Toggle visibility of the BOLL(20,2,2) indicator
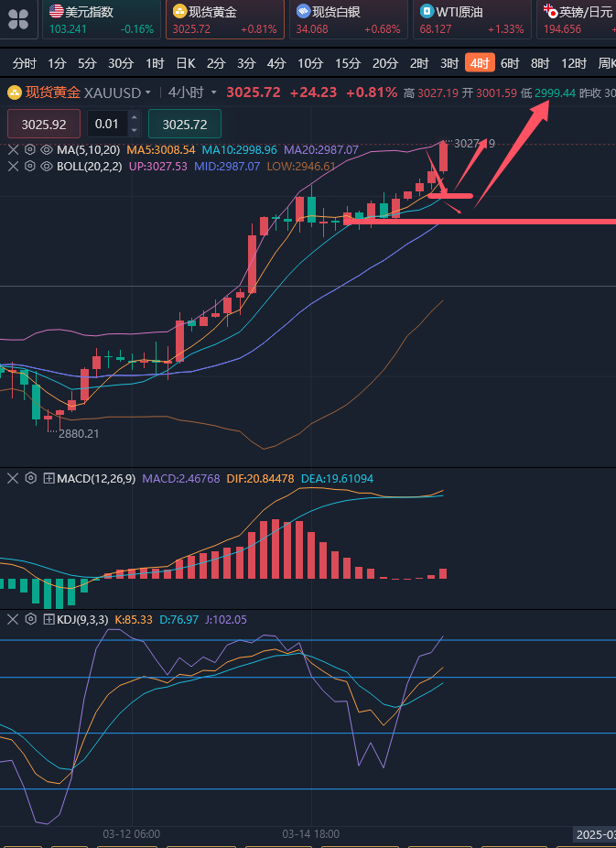Image resolution: width=616 pixels, height=848 pixels. pyautogui.click(x=47, y=166)
